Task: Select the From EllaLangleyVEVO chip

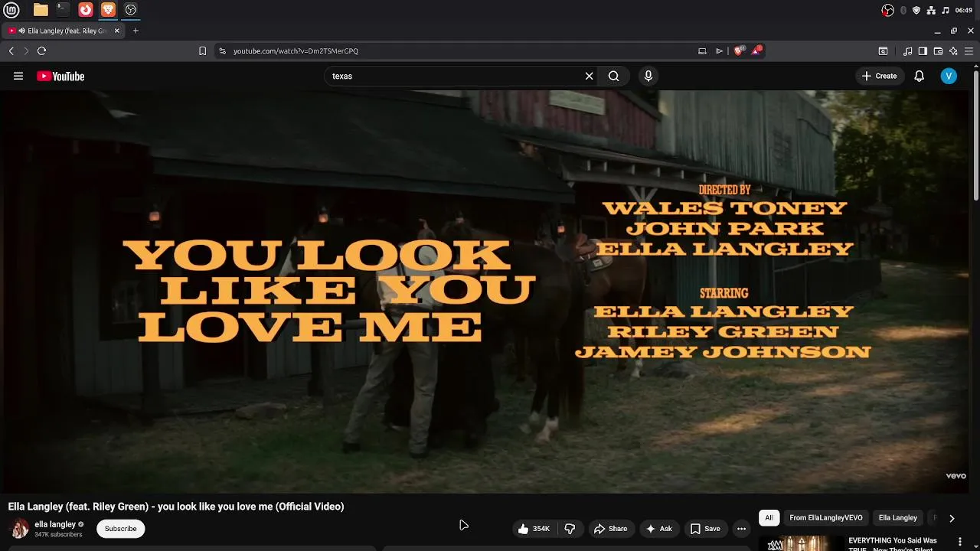Action: [x=826, y=517]
